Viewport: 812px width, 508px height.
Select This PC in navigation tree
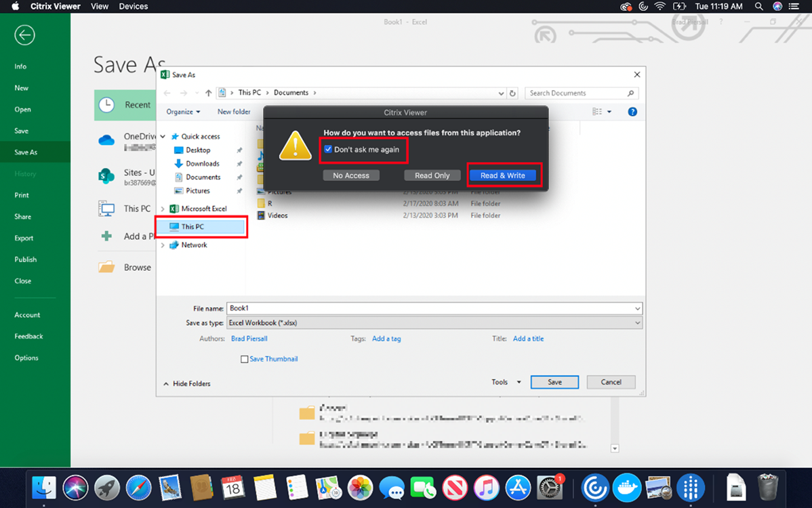[x=201, y=227]
